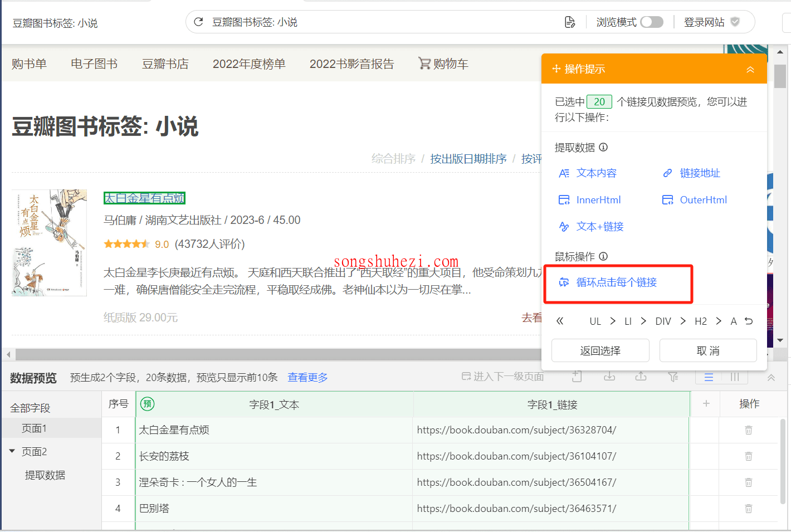
Task: Choose the 链接地址 extraction option
Action: (691, 173)
